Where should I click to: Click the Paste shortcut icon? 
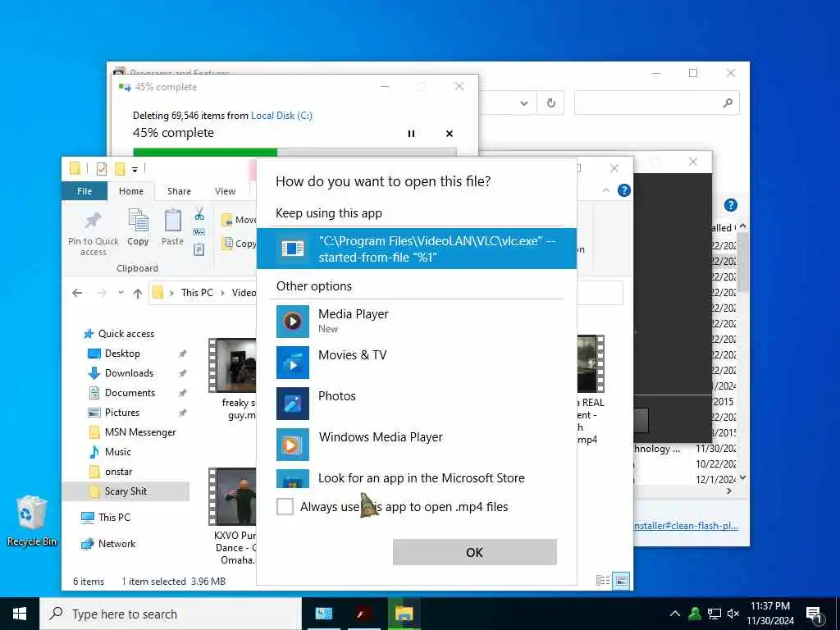point(199,249)
